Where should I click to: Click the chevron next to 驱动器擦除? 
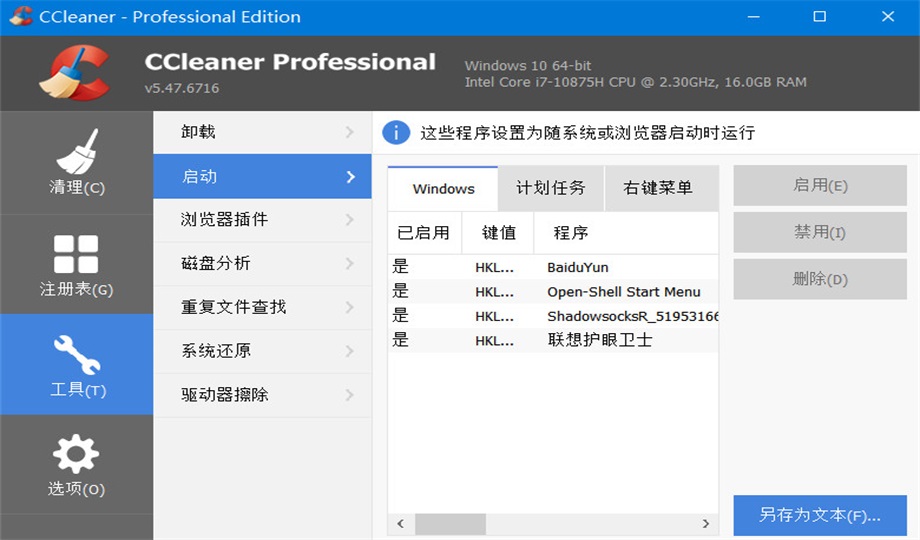pos(350,395)
